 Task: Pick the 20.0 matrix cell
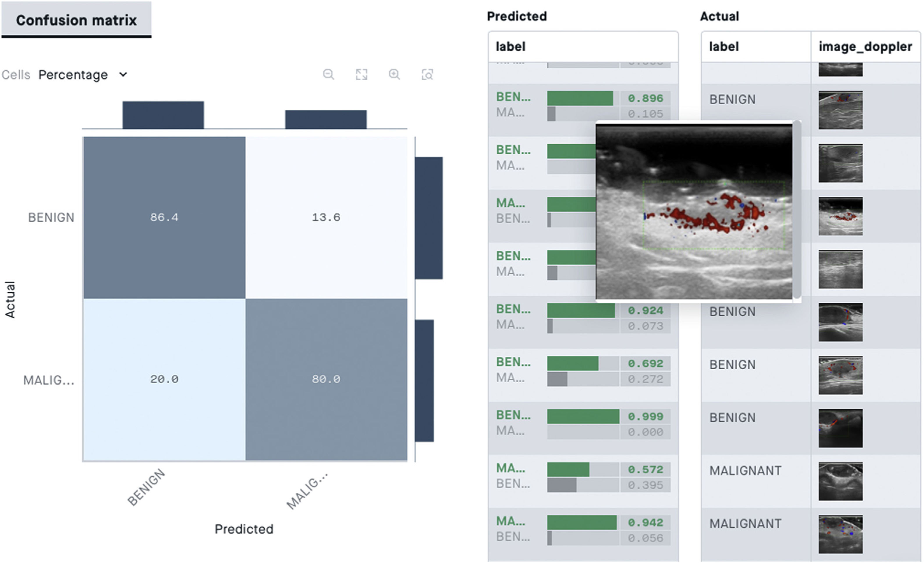(164, 379)
